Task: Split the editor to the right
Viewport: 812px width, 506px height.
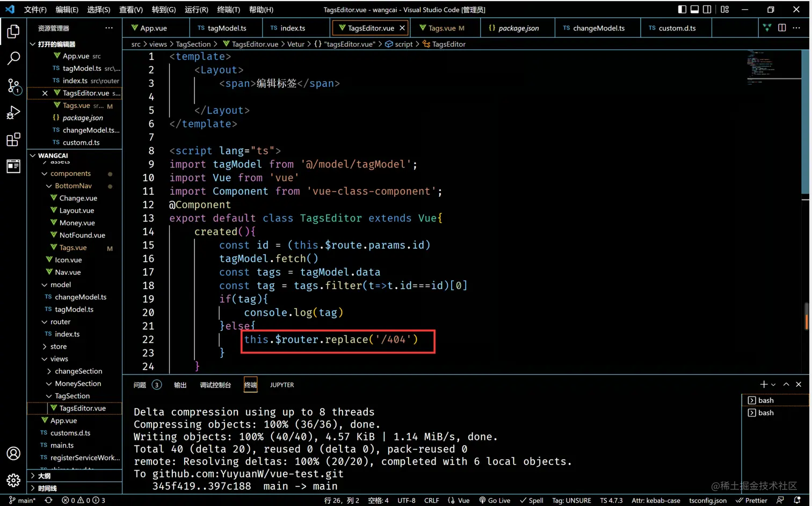Action: click(782, 28)
